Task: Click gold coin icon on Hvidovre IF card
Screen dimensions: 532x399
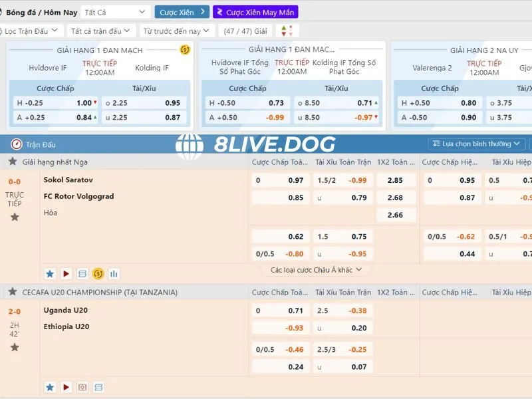Action: (185, 50)
